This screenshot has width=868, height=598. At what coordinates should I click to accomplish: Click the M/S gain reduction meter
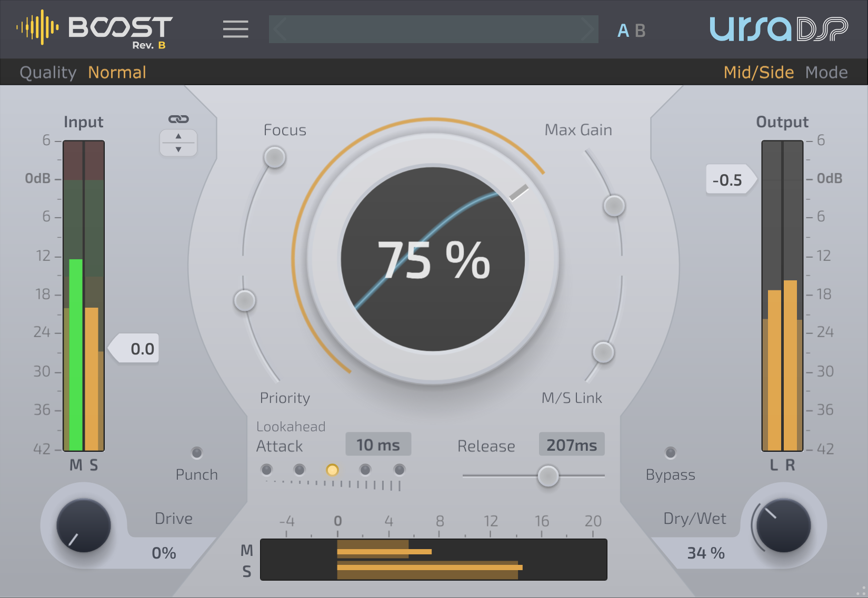click(434, 560)
